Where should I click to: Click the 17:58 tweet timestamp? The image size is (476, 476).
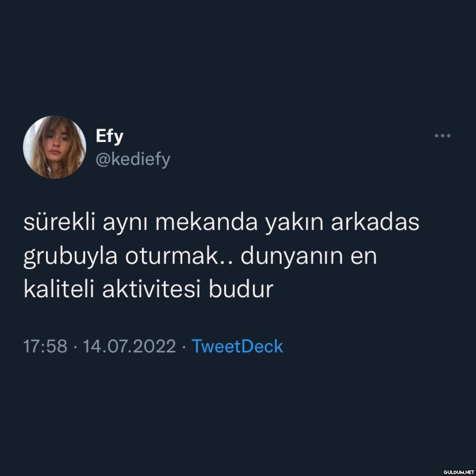coord(45,347)
